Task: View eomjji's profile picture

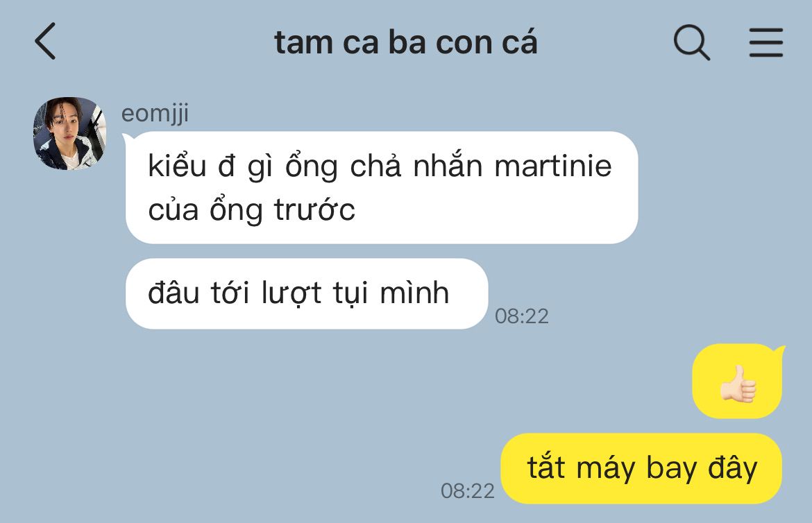Action: tap(69, 134)
